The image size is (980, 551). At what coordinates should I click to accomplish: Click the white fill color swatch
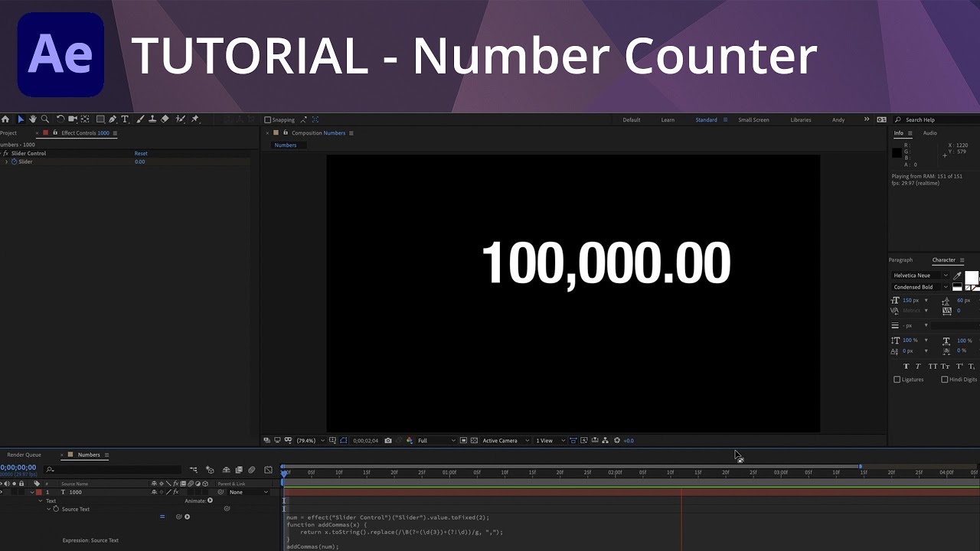[971, 277]
